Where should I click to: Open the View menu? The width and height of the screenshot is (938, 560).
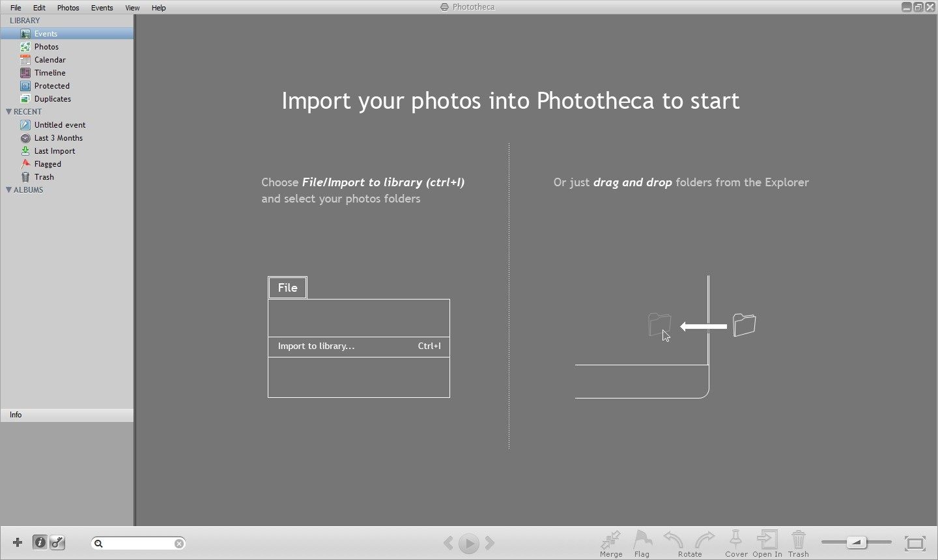132,8
